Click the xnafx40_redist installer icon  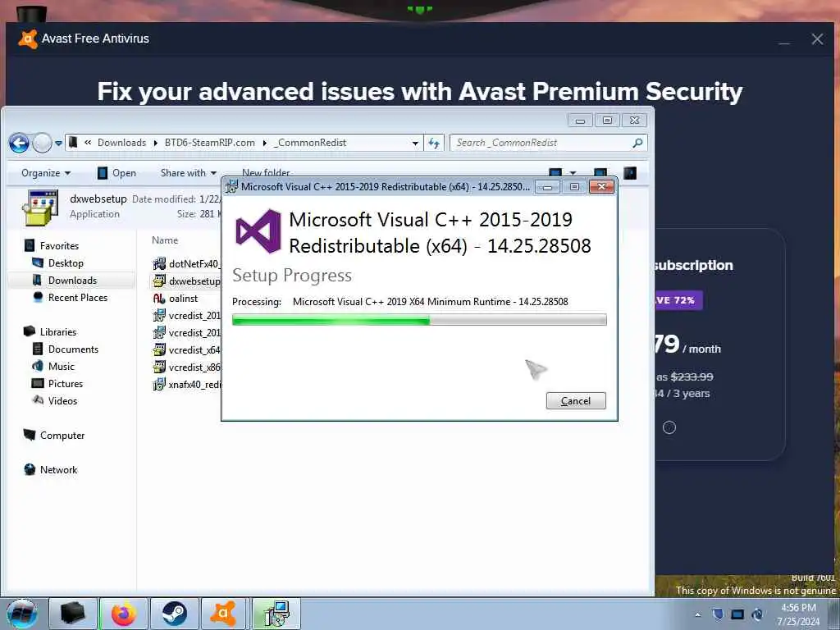pyautogui.click(x=159, y=384)
